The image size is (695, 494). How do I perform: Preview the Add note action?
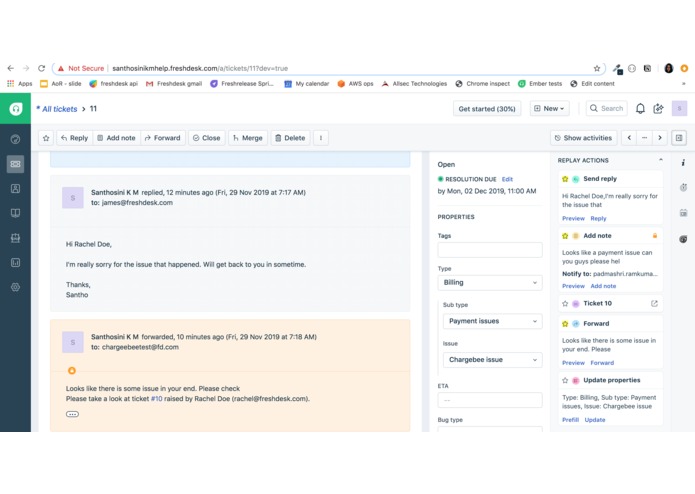point(573,286)
